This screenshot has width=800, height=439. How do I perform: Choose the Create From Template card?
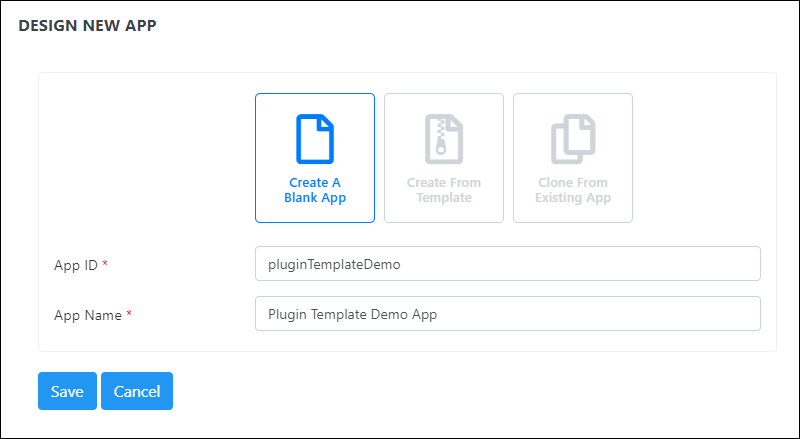click(444, 158)
